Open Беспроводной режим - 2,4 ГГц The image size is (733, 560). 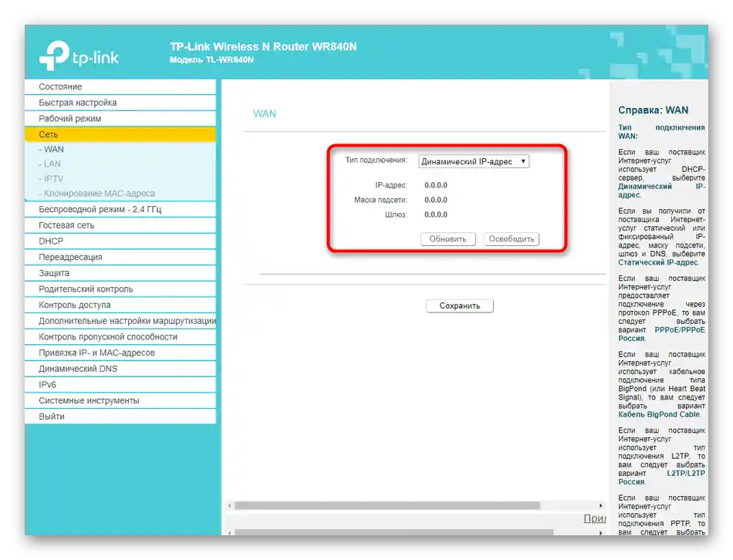point(120,209)
